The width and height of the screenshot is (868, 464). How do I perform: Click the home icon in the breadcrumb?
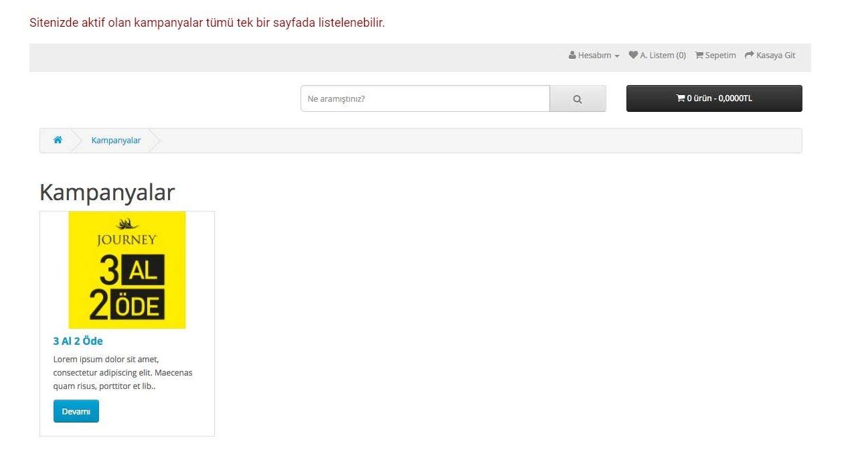click(x=58, y=140)
